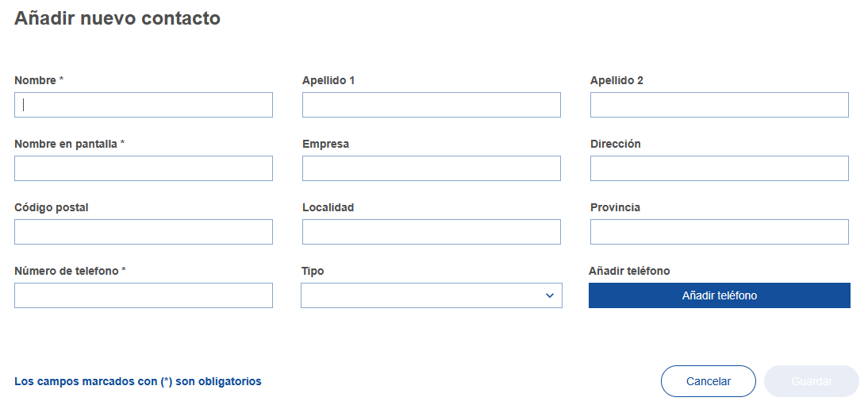Click into the Apellido 2 field
Image resolution: width=868 pixels, height=409 pixels.
[719, 105]
